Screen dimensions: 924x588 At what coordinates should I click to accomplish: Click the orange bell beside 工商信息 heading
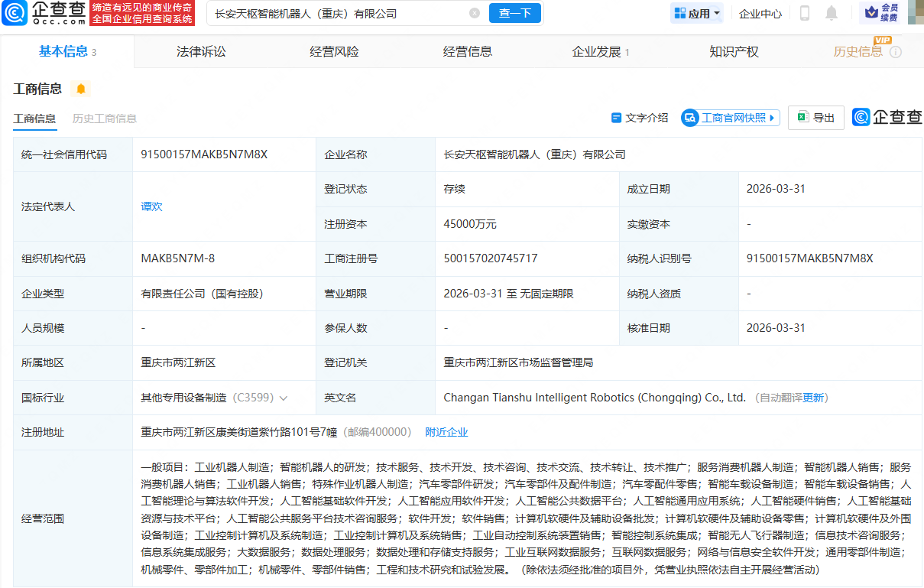(79, 89)
